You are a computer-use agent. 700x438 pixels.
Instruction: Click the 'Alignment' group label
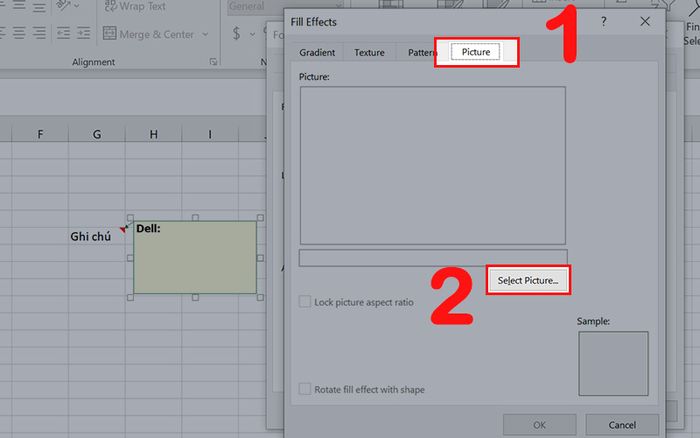tap(93, 62)
